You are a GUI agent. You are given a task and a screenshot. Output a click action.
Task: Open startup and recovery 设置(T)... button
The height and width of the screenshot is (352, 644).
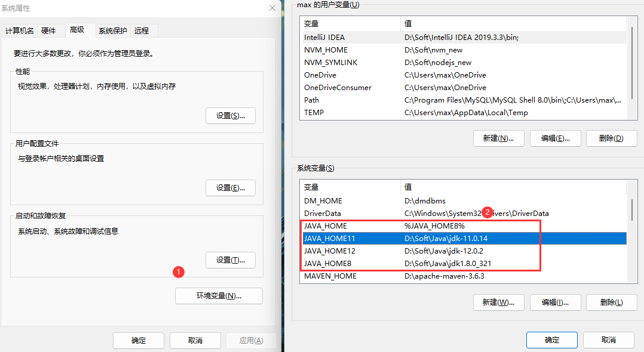[231, 260]
